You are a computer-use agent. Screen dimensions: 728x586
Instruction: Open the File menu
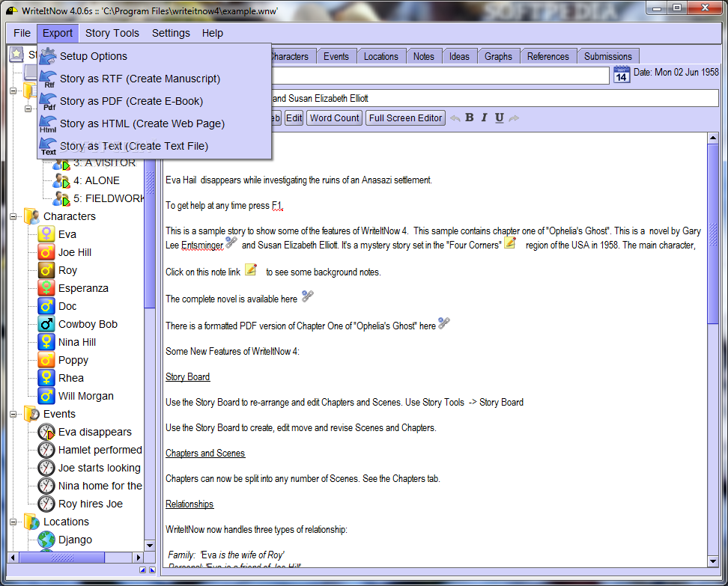(22, 34)
